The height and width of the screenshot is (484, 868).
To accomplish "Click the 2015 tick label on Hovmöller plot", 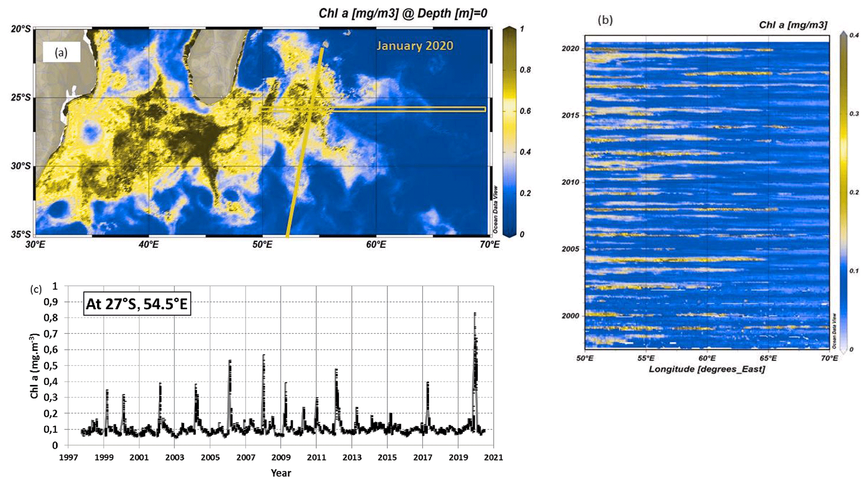I will point(570,115).
